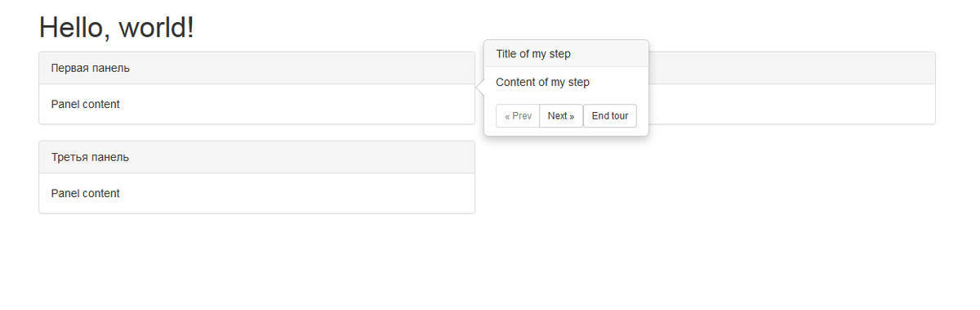
Task: Click the 'Hello, world!' page heading
Action: [x=117, y=27]
